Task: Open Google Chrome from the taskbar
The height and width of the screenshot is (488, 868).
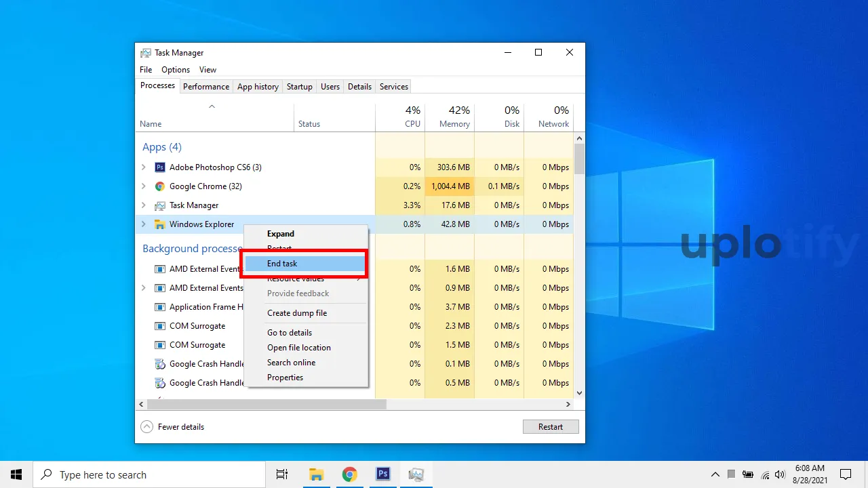Action: 349,474
